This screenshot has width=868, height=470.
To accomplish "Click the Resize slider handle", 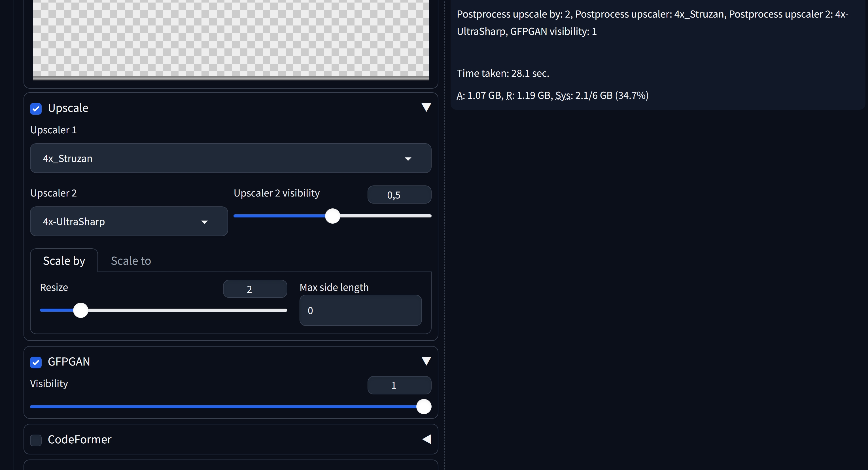I will (80, 310).
